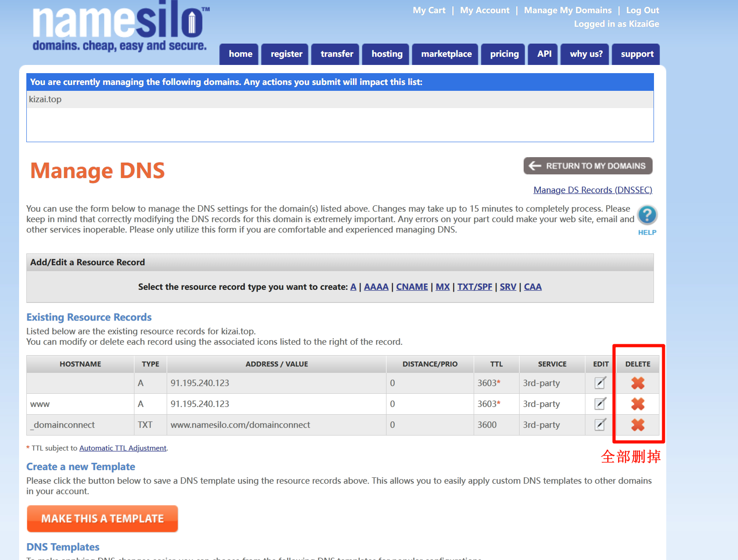Image resolution: width=738 pixels, height=560 pixels.
Task: Click Log Out
Action: click(642, 10)
